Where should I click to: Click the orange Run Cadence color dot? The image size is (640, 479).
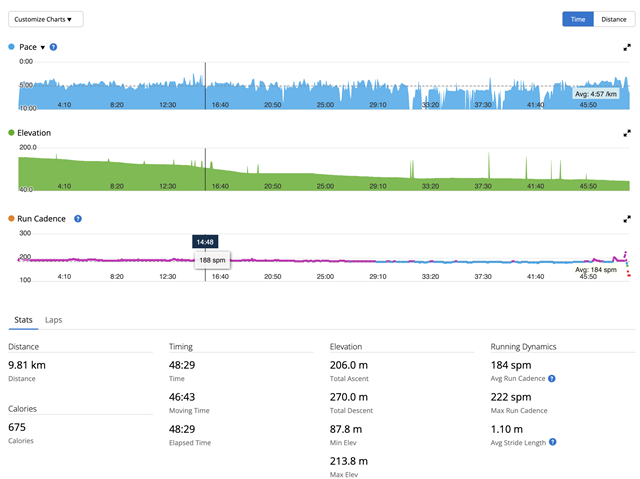pos(12,218)
